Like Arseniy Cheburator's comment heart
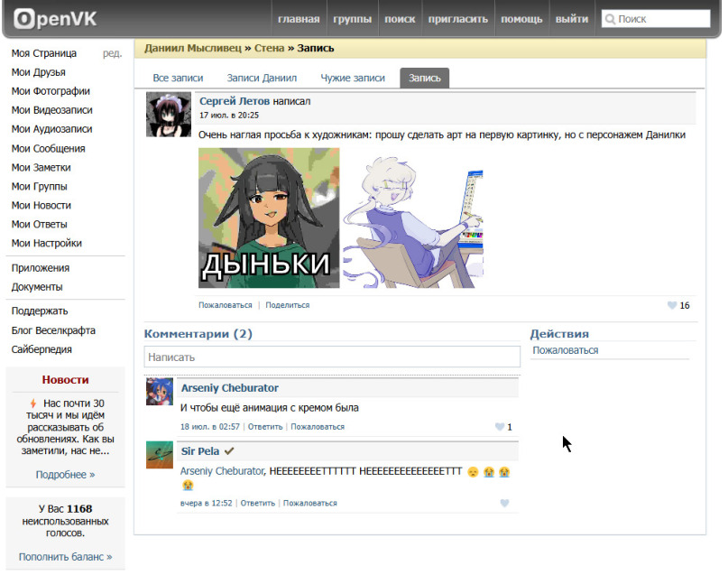 point(500,427)
